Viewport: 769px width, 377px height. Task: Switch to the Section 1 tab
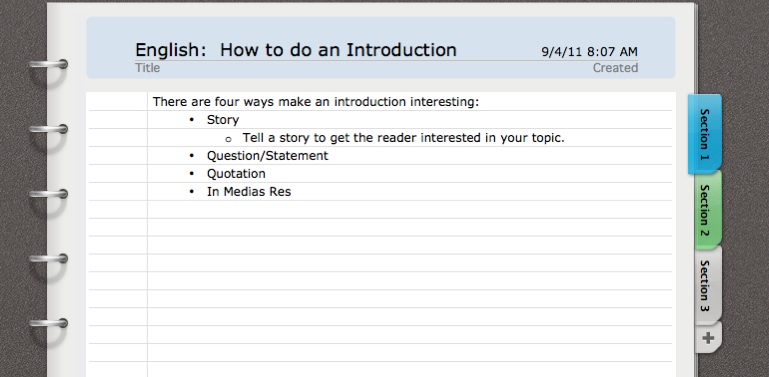[x=705, y=134]
